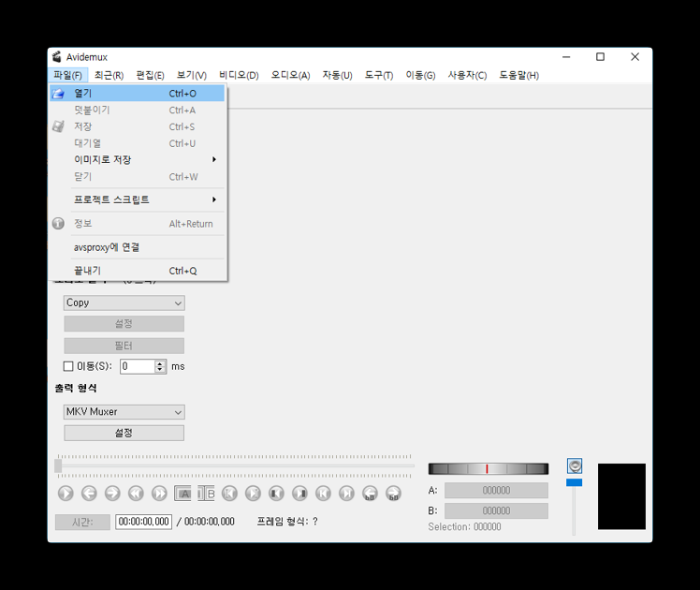The image size is (700, 590).
Task: Go to the next cut point icon
Action: pyautogui.click(x=253, y=494)
